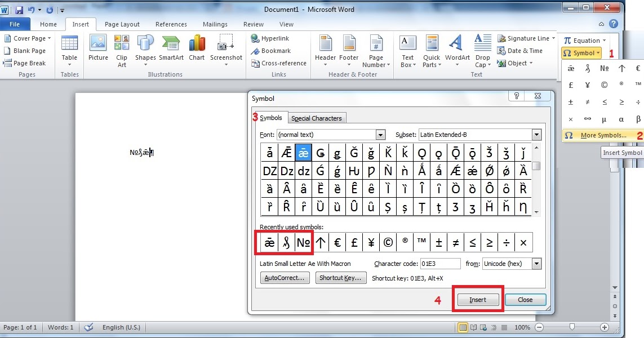Switch to Page Layout tab

coord(122,24)
